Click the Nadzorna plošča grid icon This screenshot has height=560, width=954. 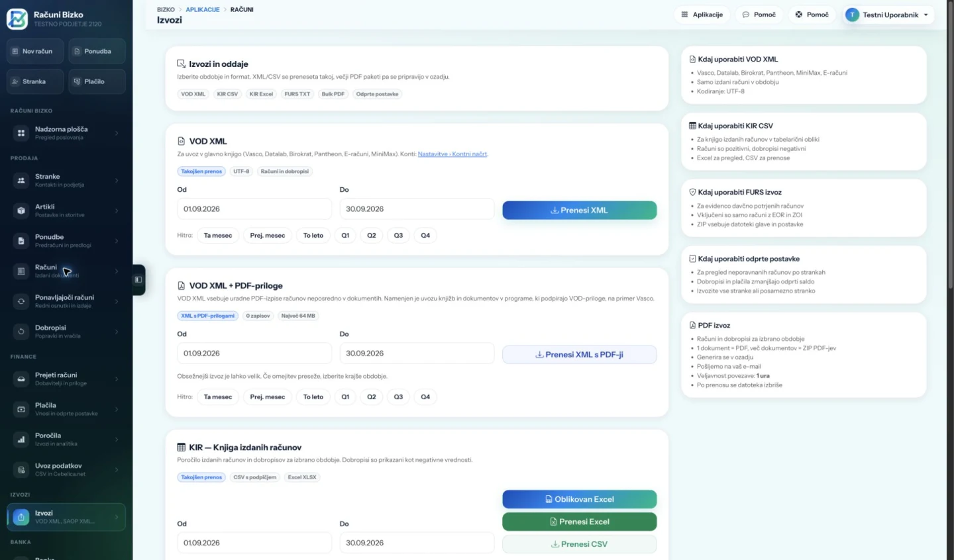pos(21,133)
